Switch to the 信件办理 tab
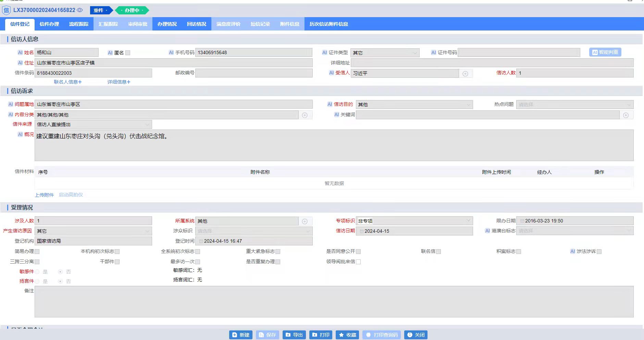Viewport: 644px width, 340px height. [x=49, y=24]
